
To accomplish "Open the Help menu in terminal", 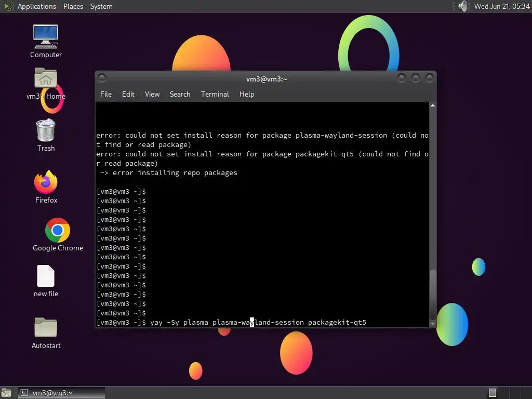I will pyautogui.click(x=247, y=95).
